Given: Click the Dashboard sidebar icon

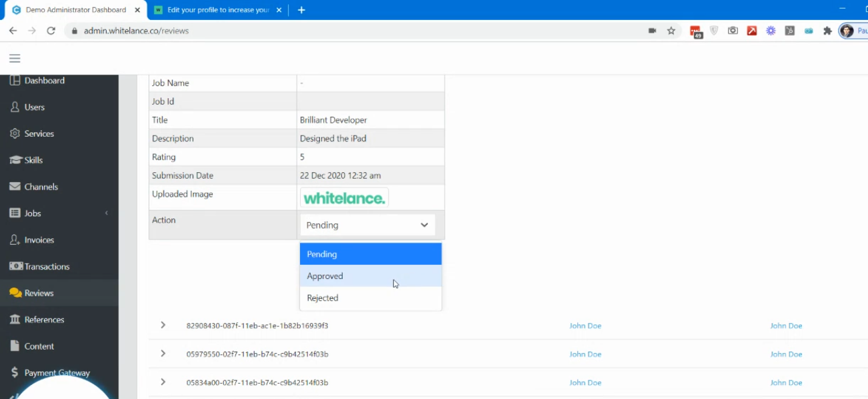Looking at the screenshot, I should pyautogui.click(x=15, y=81).
